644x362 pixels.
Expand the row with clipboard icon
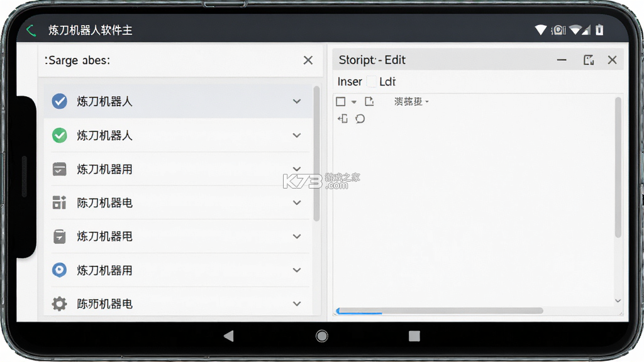[x=297, y=236]
